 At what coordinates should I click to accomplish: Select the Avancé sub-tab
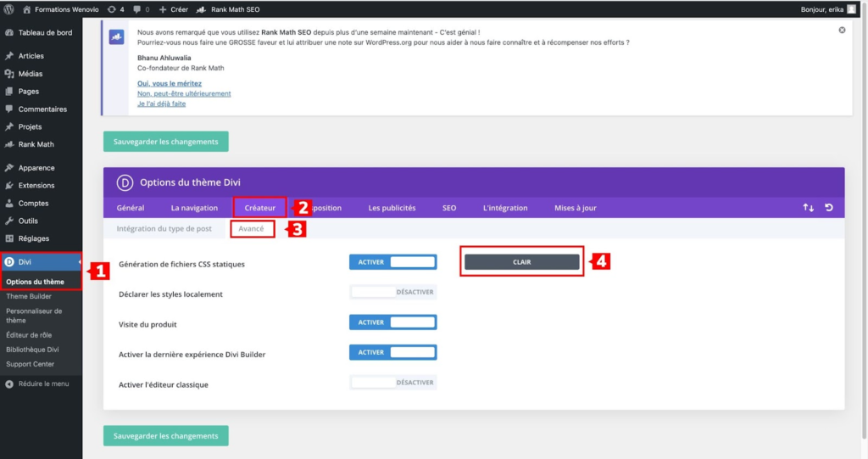tap(251, 228)
